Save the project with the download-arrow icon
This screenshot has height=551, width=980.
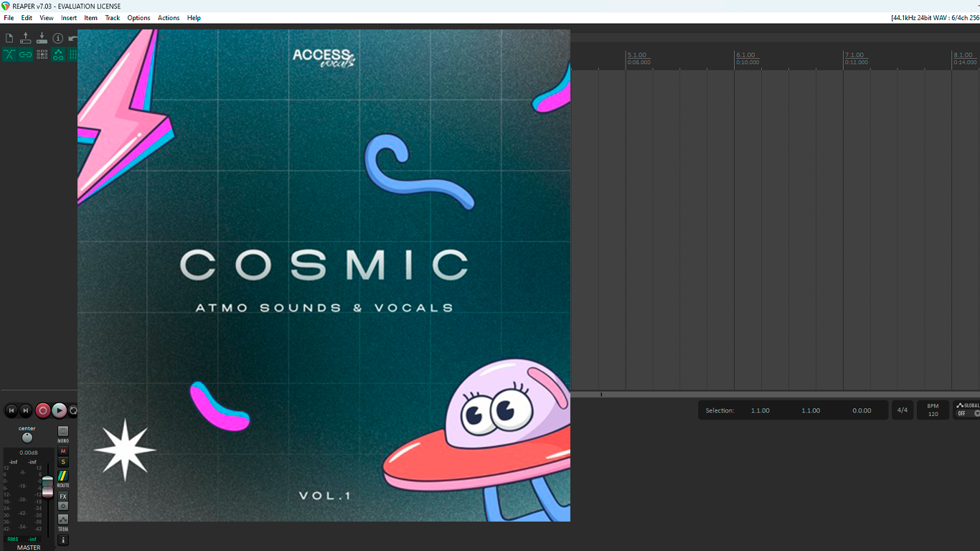pyautogui.click(x=42, y=38)
